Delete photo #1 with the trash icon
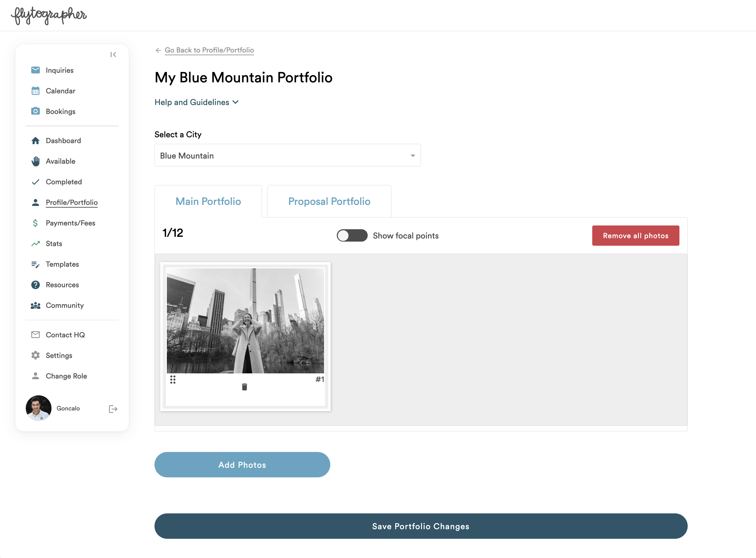This screenshot has width=756, height=558. (244, 387)
